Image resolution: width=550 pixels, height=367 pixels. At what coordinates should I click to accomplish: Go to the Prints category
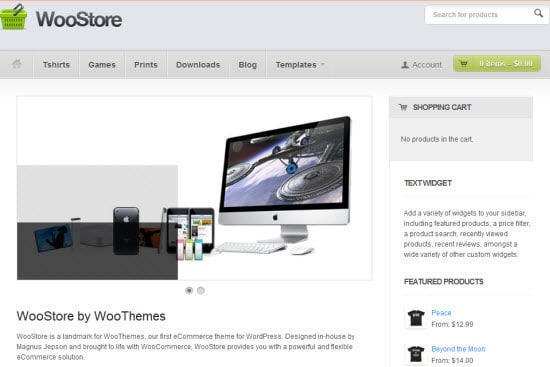146,65
